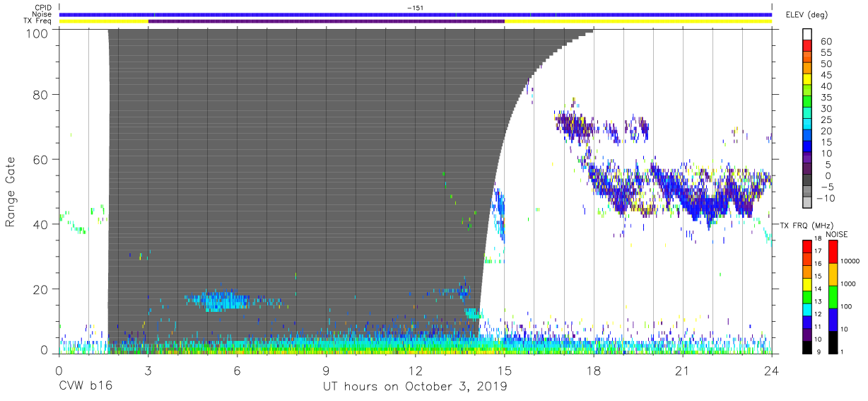The width and height of the screenshot is (868, 401).
Task: Click the 1 label on the NOISE legend
Action: pos(843,351)
